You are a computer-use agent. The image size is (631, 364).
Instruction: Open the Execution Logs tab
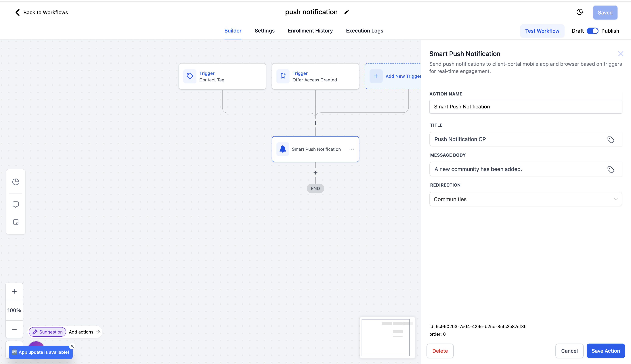(364, 30)
